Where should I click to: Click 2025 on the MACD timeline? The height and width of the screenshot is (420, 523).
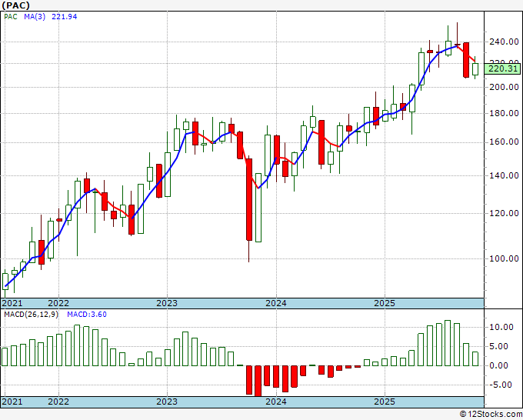coord(385,402)
